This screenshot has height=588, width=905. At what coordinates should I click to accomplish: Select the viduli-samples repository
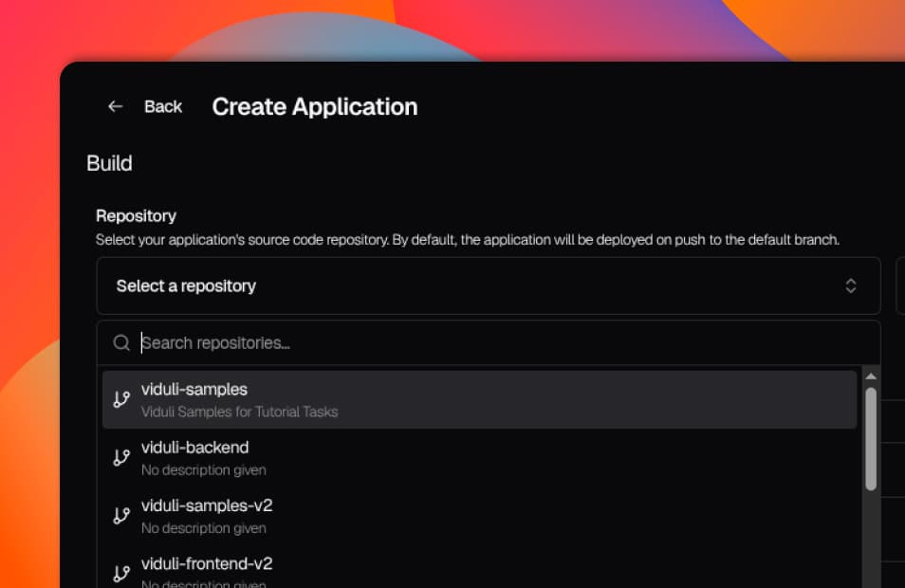(194, 390)
